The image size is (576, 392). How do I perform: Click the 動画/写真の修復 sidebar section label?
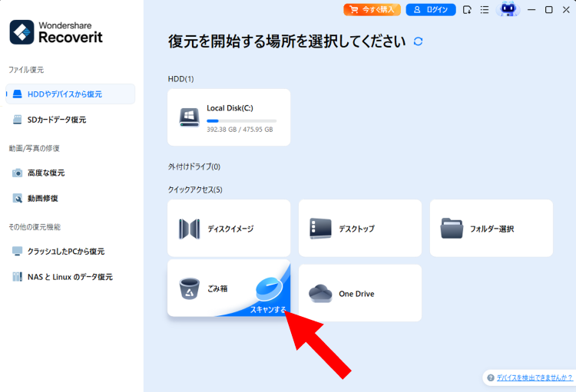coord(34,148)
